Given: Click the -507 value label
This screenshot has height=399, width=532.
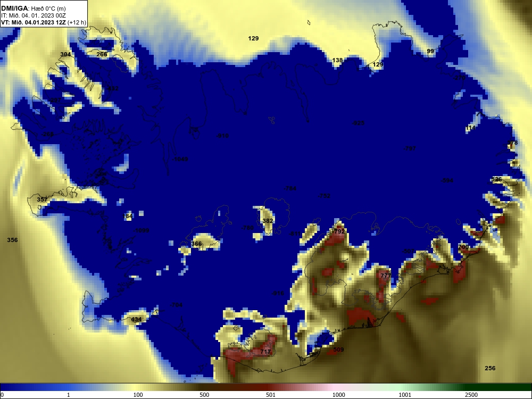Looking at the screenshot, I should tap(408, 251).
